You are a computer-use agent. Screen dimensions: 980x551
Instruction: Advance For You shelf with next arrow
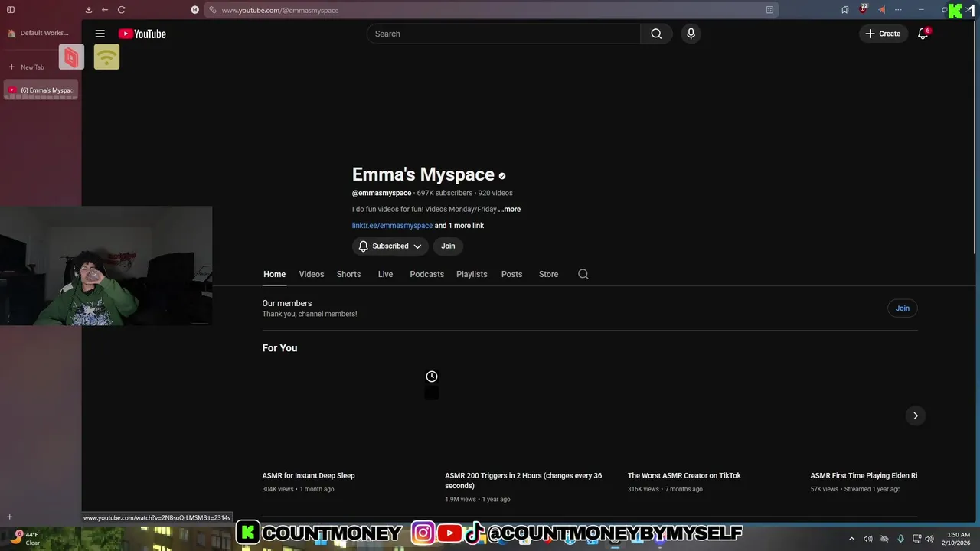coord(915,416)
